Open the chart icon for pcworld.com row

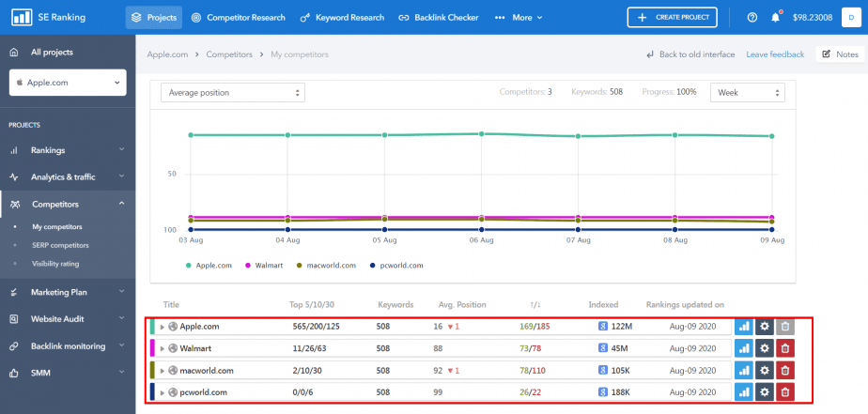point(743,391)
